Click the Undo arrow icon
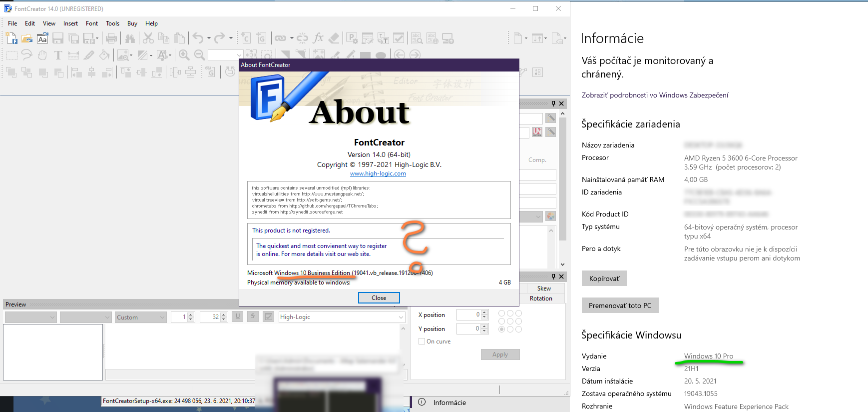868x412 pixels. click(198, 38)
